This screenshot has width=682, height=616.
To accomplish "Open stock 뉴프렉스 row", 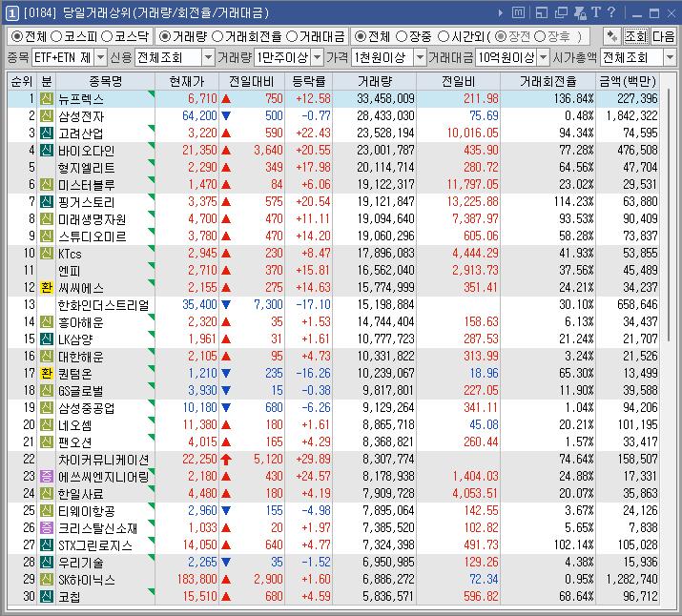I will [333, 98].
